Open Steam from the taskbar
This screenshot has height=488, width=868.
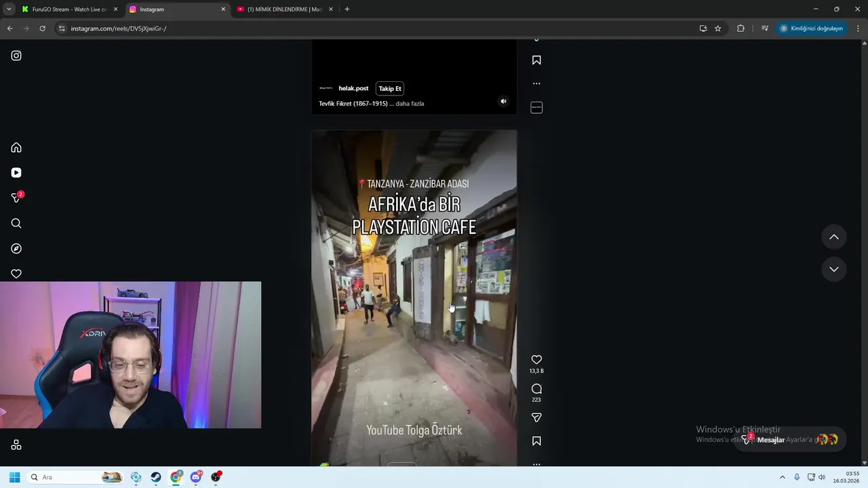[x=156, y=477]
